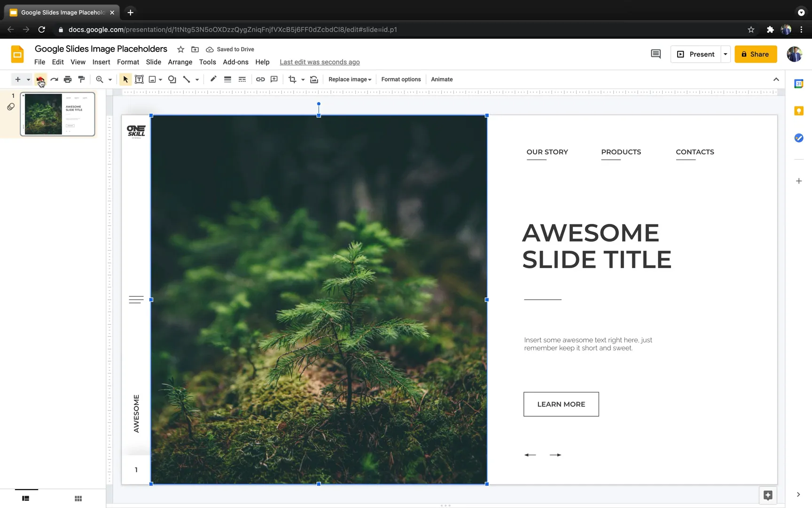Click the Print icon
Screen dimensions: 812x508
(x=68, y=79)
